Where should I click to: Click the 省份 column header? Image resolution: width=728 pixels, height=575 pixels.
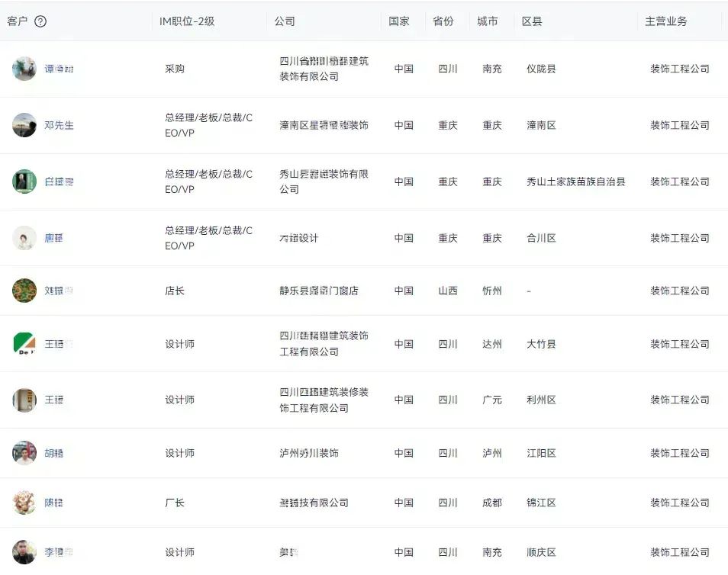click(x=444, y=21)
